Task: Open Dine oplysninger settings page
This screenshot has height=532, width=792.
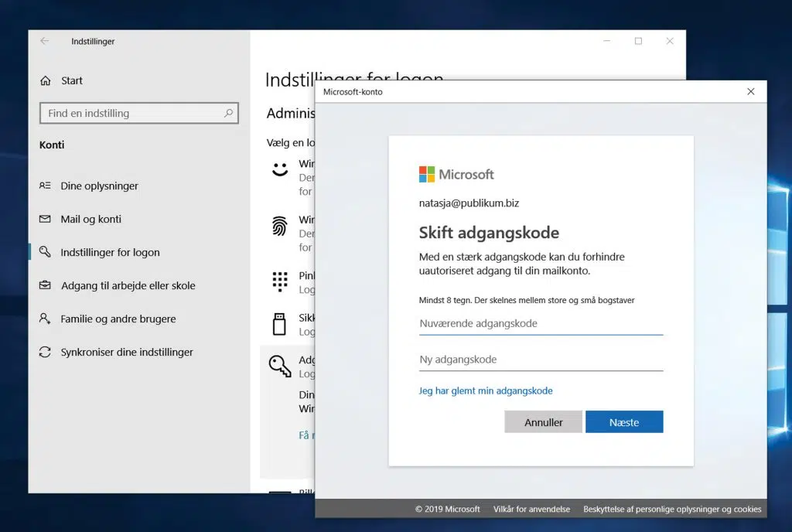Action: [100, 186]
